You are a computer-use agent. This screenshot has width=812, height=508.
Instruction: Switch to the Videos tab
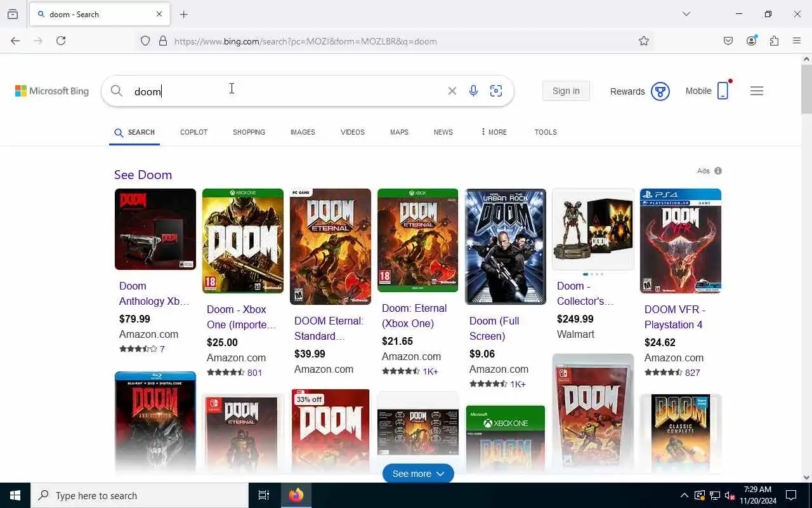(x=353, y=132)
